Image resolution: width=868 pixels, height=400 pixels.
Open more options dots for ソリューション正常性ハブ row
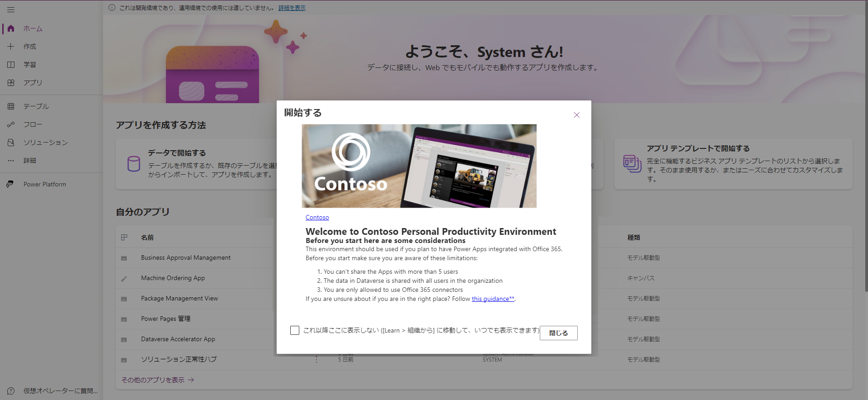pyautogui.click(x=316, y=359)
